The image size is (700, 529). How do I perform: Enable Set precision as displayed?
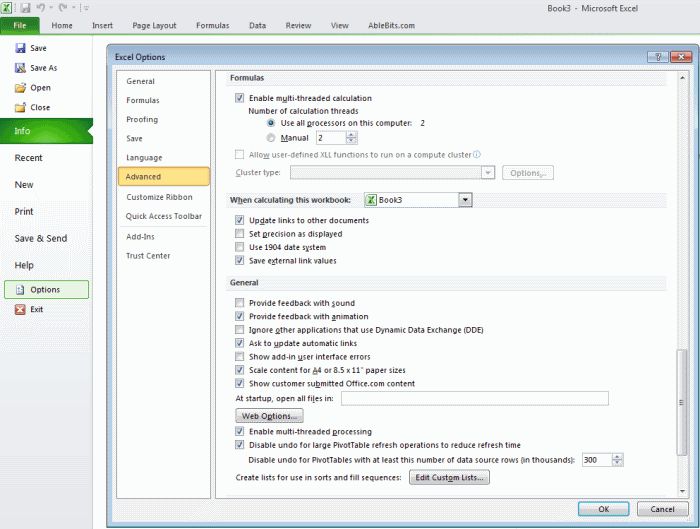[x=240, y=233]
